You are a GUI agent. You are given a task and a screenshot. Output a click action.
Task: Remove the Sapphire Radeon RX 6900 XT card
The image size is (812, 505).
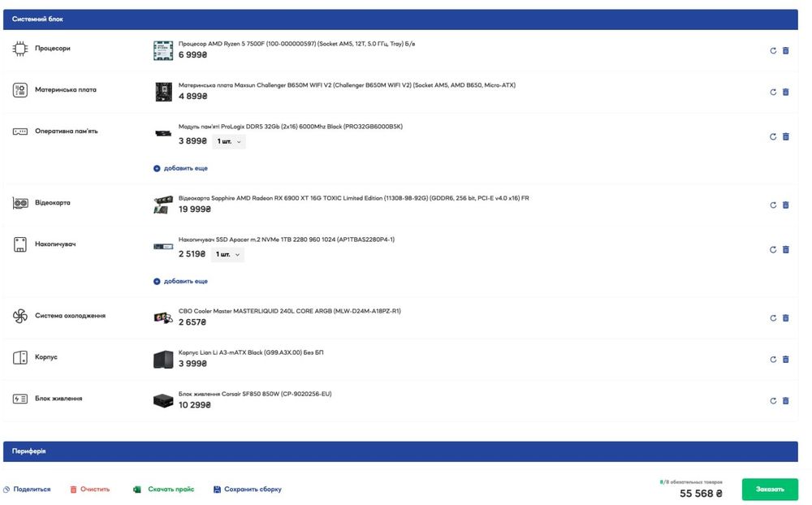coord(785,205)
